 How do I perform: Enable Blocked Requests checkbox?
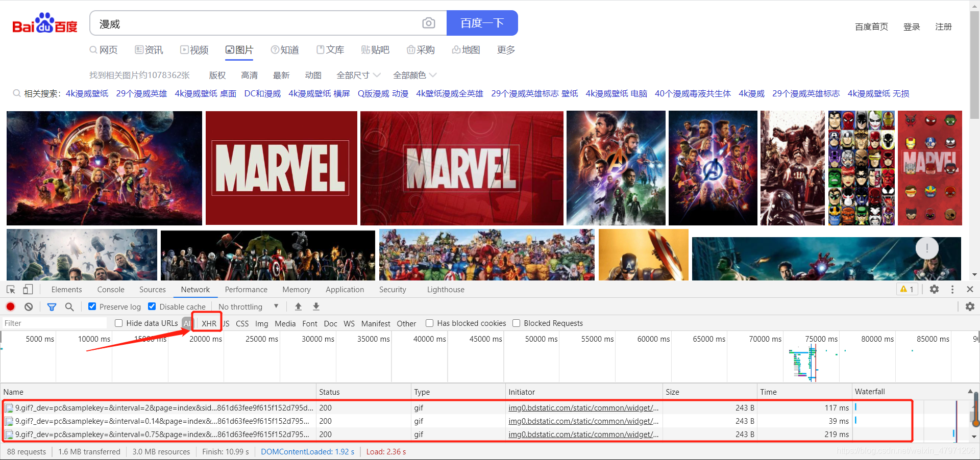coord(517,323)
